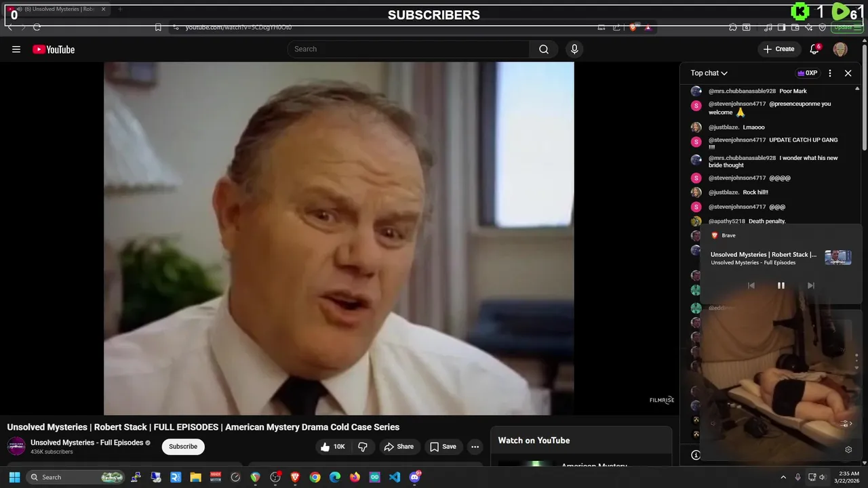The width and height of the screenshot is (868, 488).
Task: Click the video thumbnail in media popup
Action: coord(838,258)
